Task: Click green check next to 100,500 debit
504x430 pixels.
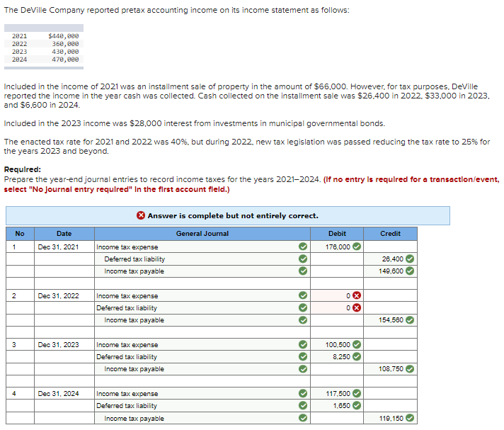Action: pos(357,344)
